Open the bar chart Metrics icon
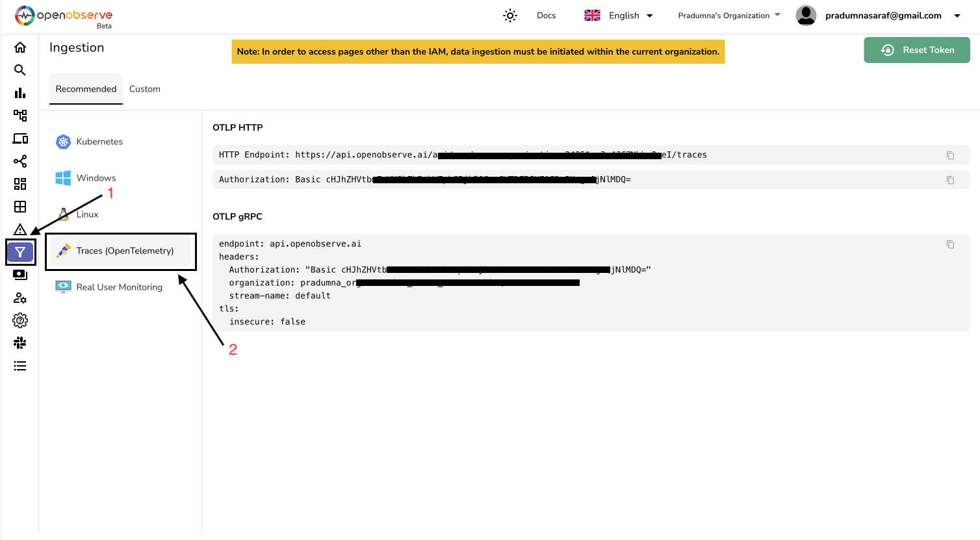Screen dimensions: 980x540 pyautogui.click(x=20, y=93)
